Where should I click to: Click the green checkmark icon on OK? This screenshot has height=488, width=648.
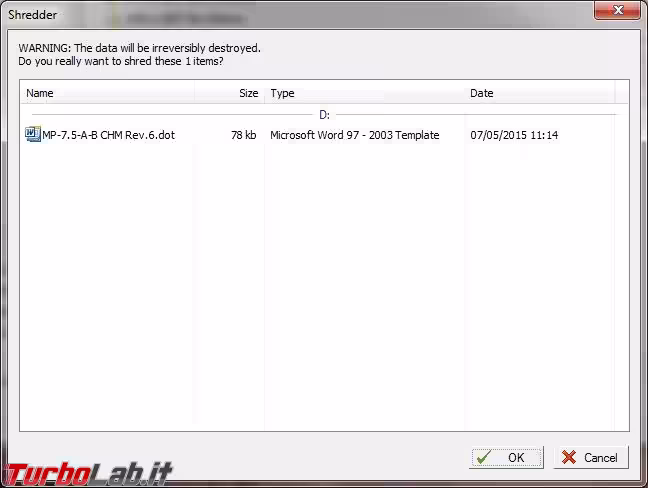484,457
